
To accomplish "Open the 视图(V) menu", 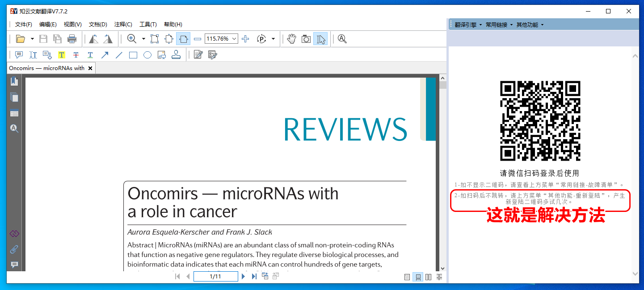I will [72, 25].
